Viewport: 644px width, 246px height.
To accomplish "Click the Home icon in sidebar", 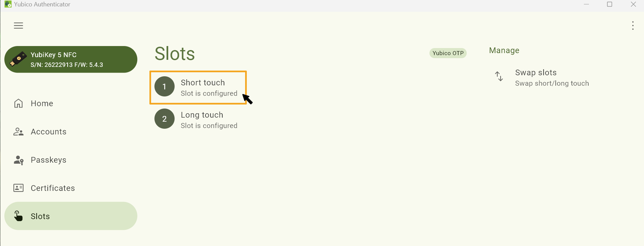I will tap(18, 103).
